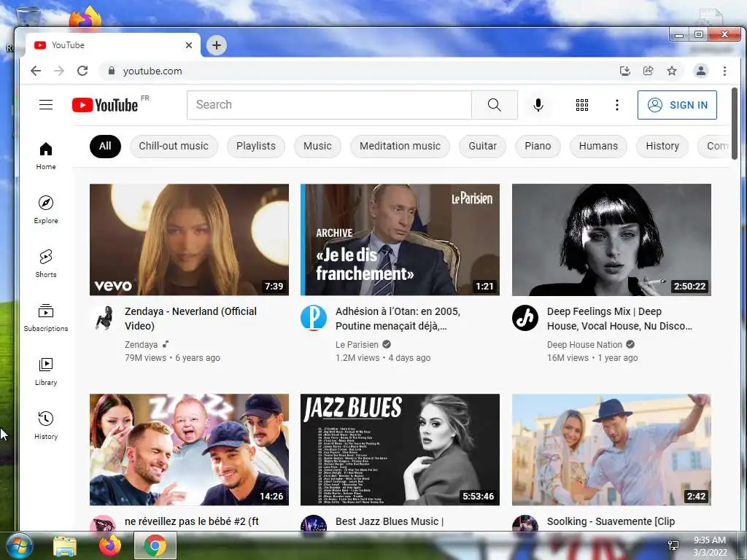
Task: Click into the Search field
Action: [x=329, y=105]
